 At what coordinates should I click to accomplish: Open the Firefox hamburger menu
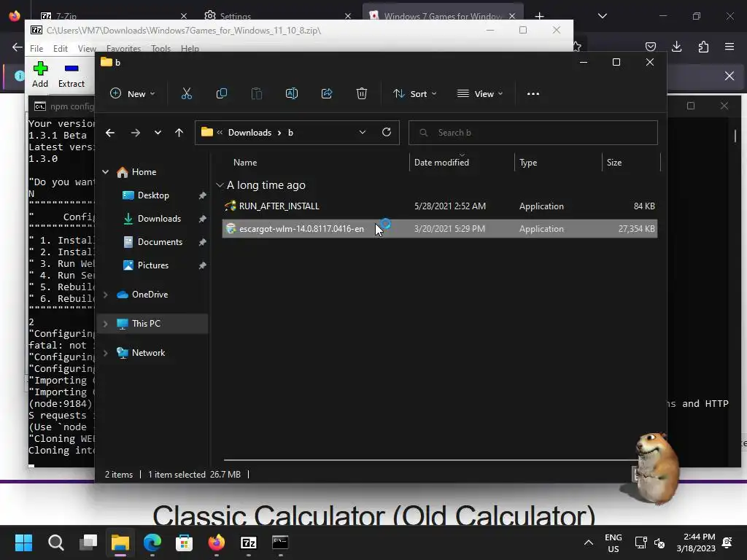(x=729, y=46)
